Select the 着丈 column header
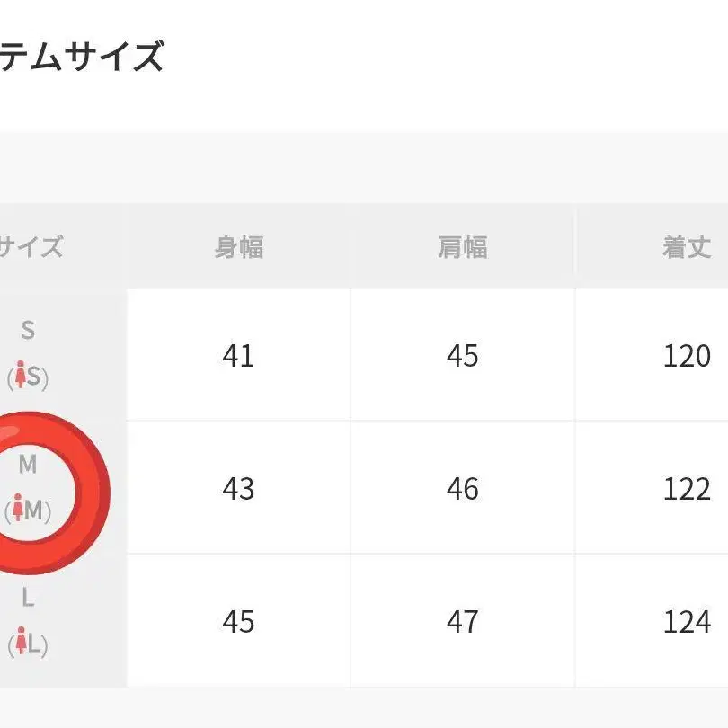Screen dimensions: 728x728 (x=687, y=247)
